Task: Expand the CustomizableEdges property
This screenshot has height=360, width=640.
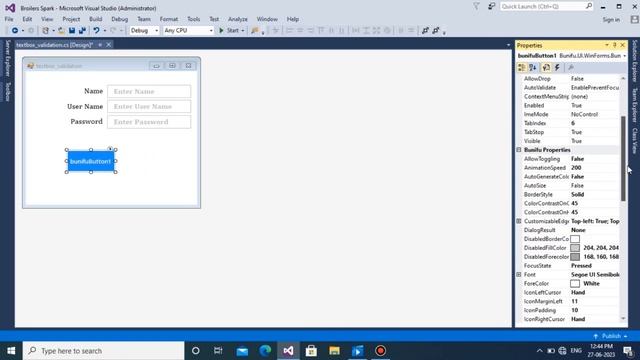Action: pyautogui.click(x=519, y=221)
